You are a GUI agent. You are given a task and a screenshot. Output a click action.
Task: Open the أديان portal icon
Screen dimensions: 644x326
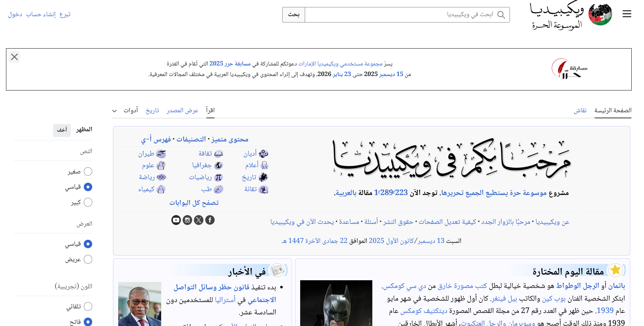263,153
